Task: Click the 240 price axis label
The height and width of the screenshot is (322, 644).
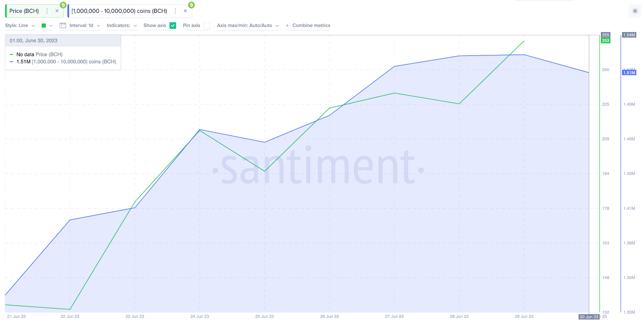Action: [x=606, y=70]
